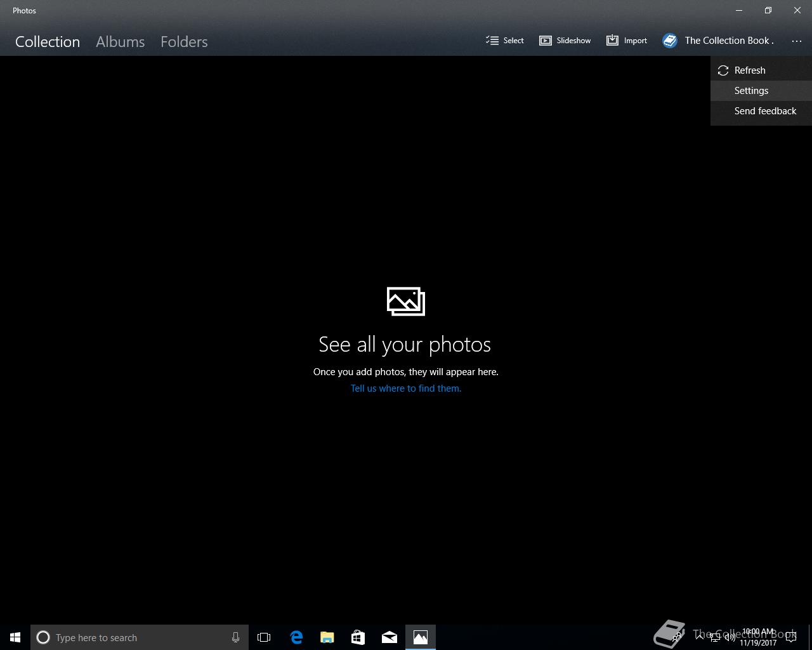Launch Microsoft Edge from taskbar
This screenshot has height=650, width=812.
tap(296, 637)
